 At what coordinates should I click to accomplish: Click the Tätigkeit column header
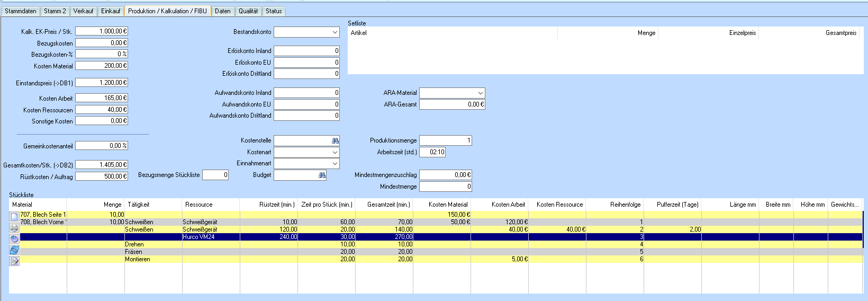[x=139, y=205]
